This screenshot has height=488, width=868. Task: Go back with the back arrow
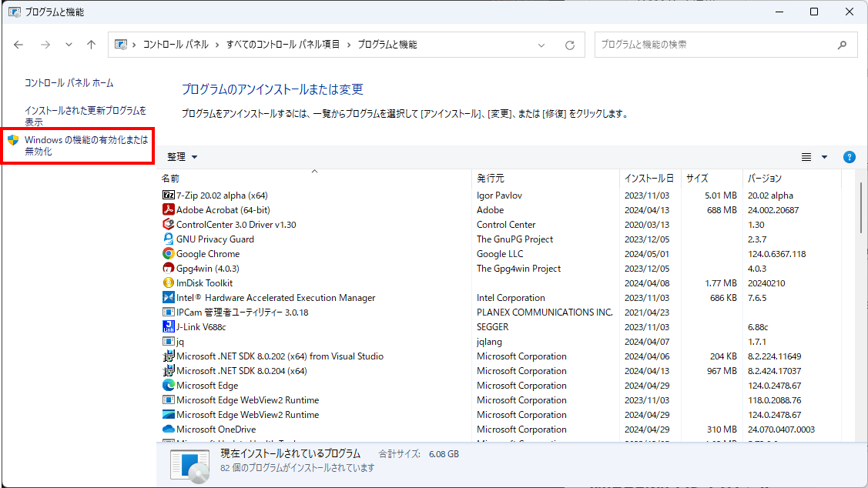coord(18,45)
